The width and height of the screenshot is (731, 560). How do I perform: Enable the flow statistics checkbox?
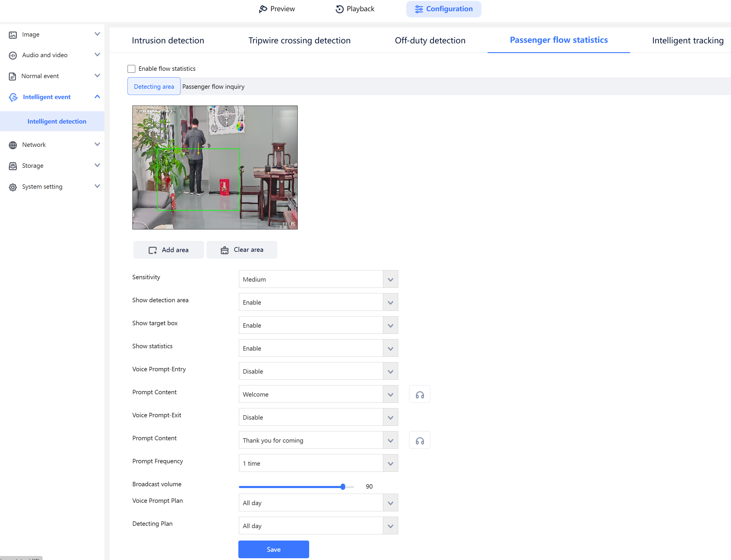tap(131, 69)
